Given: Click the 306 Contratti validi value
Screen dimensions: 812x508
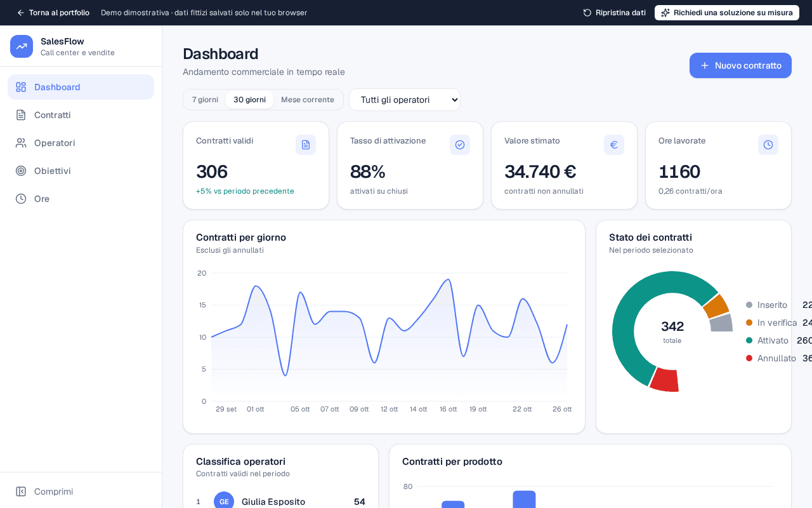Looking at the screenshot, I should 212,171.
